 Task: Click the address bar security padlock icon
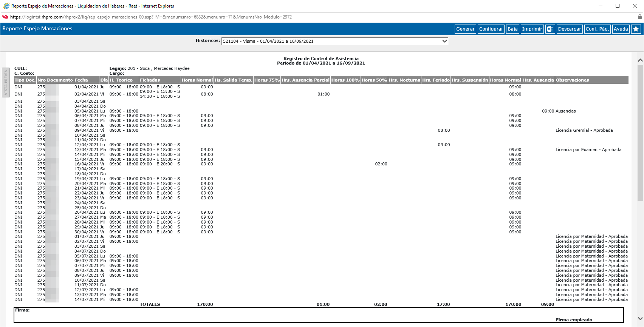[639, 17]
